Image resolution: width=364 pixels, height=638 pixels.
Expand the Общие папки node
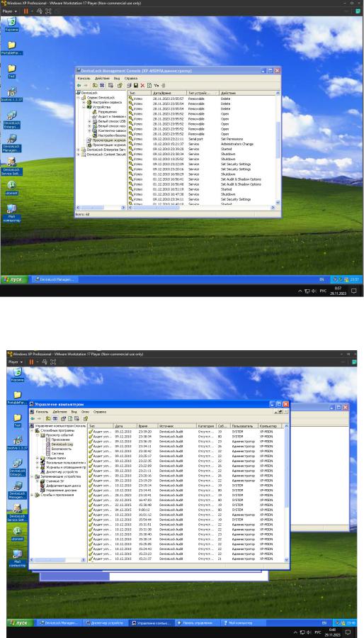[37, 458]
